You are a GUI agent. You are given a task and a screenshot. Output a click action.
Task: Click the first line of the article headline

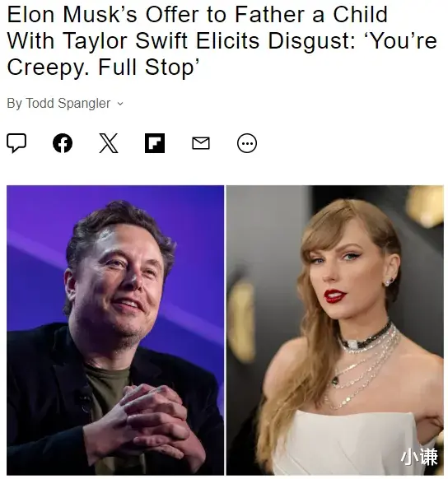pyautogui.click(x=197, y=14)
